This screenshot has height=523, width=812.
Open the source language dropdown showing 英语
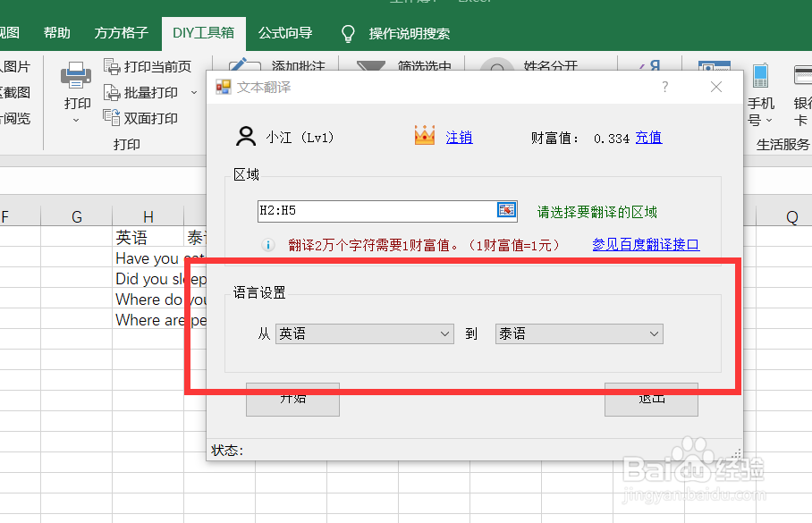pyautogui.click(x=365, y=334)
